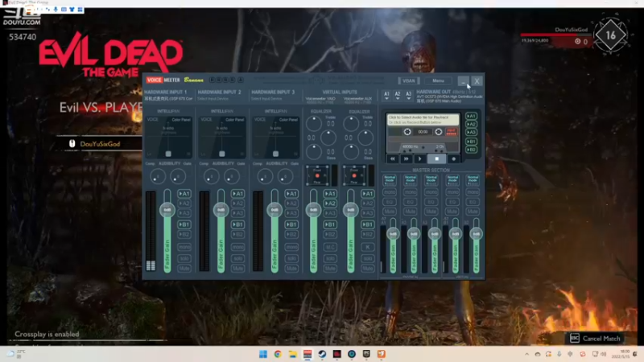Screen dimensions: 644x362
Task: Show hidden system tray icons
Action: pos(527,354)
